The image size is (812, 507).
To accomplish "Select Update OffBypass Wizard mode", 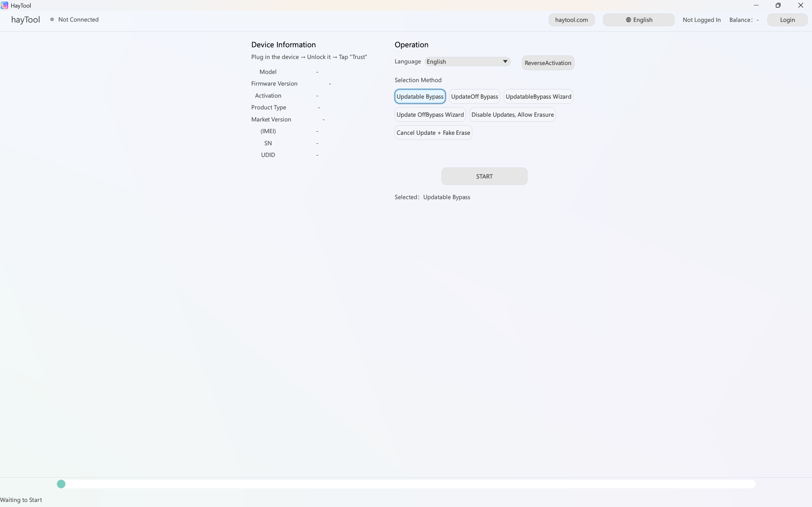I will coord(430,114).
